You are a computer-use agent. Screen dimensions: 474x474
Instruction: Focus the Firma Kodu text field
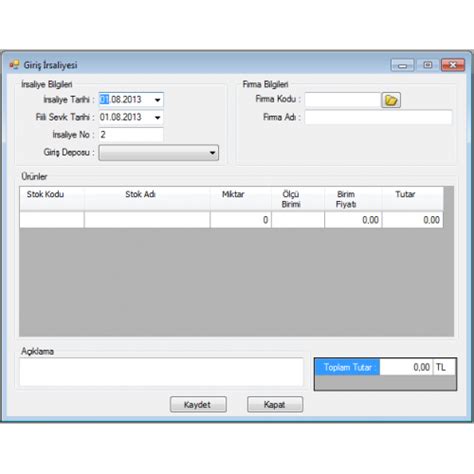(x=343, y=100)
